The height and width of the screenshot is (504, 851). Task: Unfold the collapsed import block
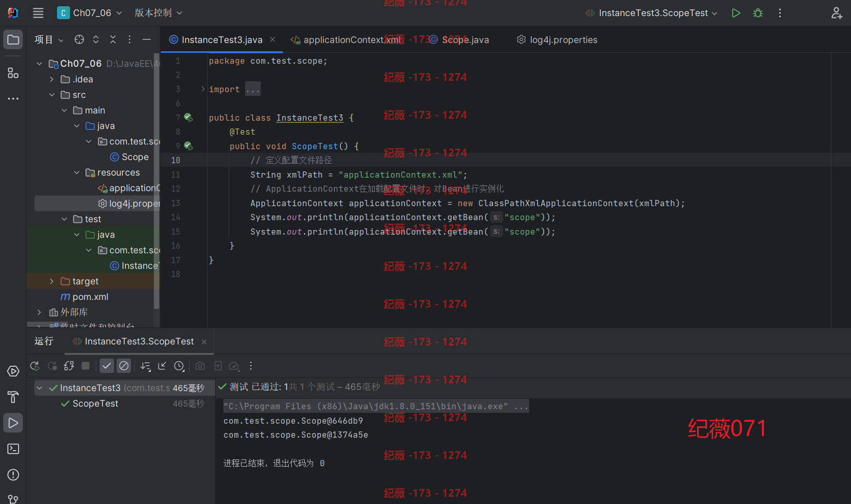point(203,89)
